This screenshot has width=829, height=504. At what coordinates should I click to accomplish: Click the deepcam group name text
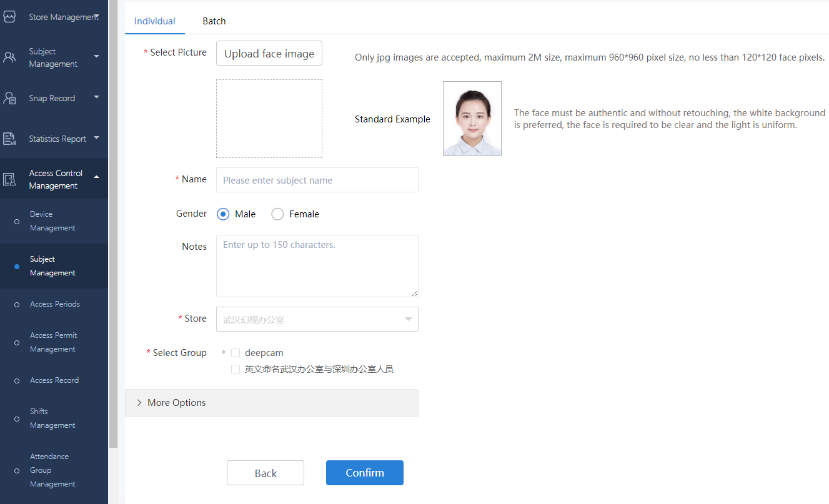[264, 353]
